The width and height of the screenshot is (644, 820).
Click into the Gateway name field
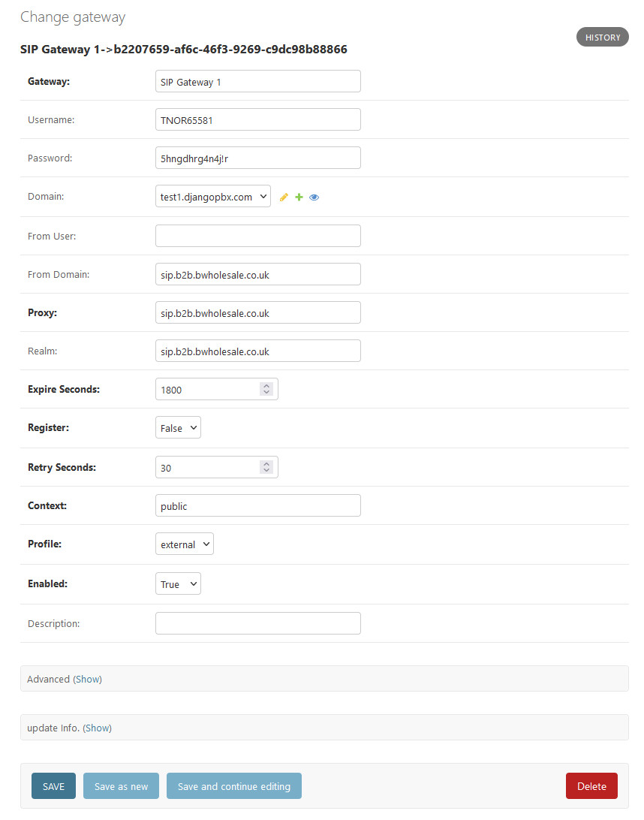point(257,82)
